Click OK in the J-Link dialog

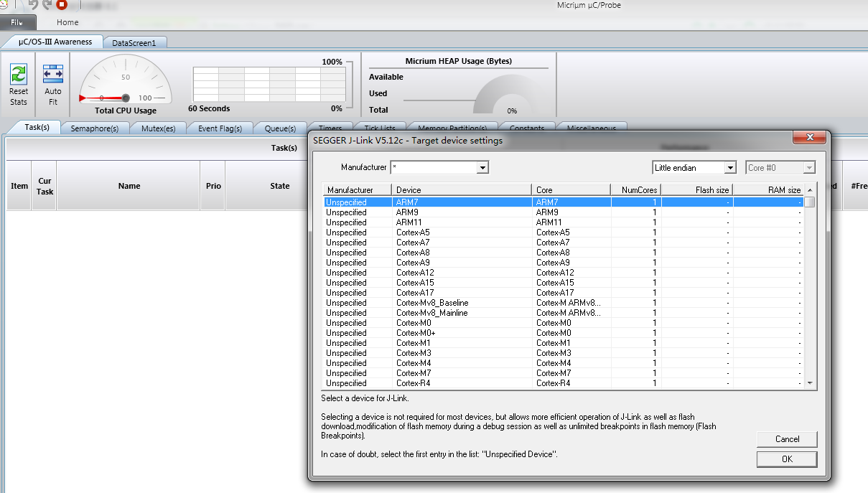(787, 459)
